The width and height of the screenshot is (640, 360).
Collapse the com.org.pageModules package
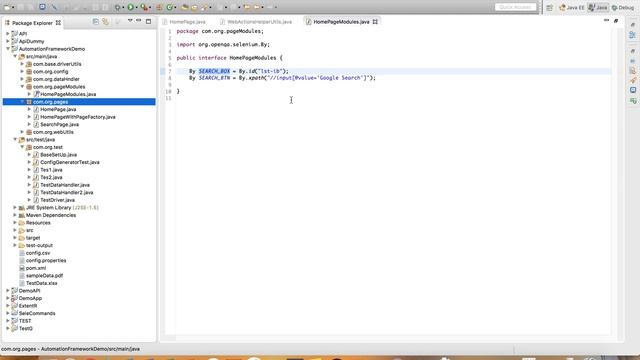[x=22, y=87]
